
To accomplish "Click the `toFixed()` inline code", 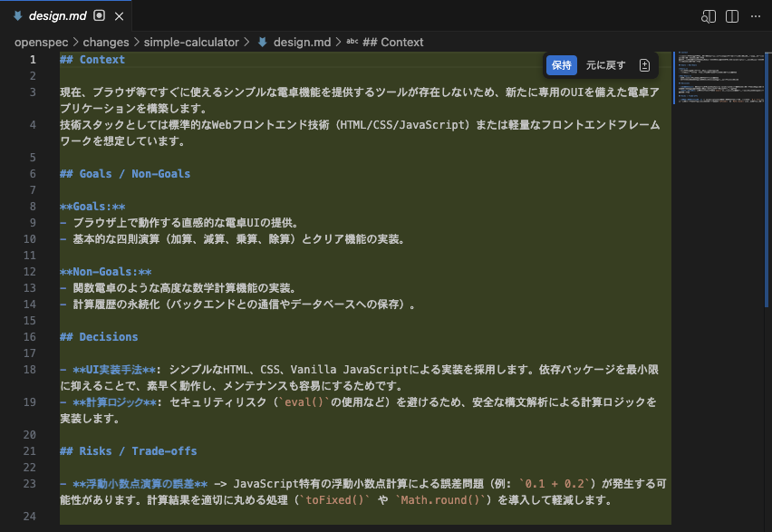I will coord(334,500).
